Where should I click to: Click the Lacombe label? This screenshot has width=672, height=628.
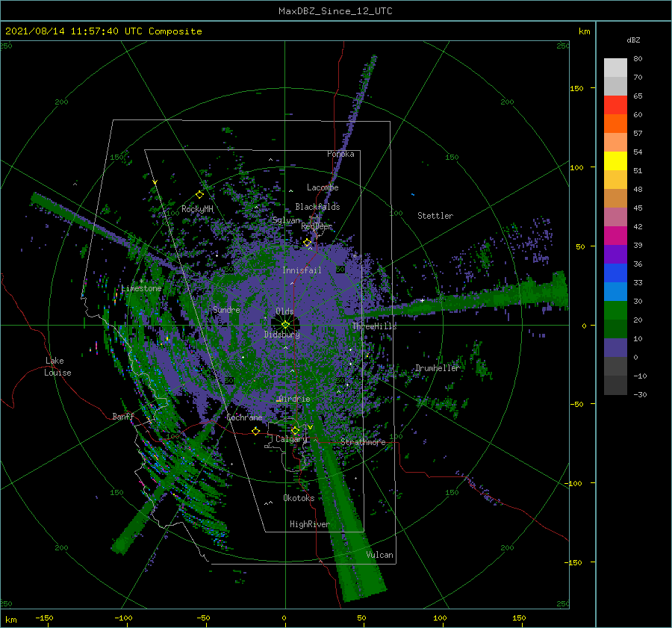tap(323, 187)
